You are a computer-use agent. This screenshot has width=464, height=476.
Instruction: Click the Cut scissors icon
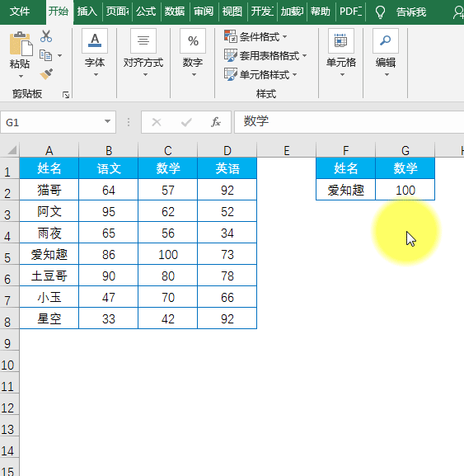[x=46, y=36]
